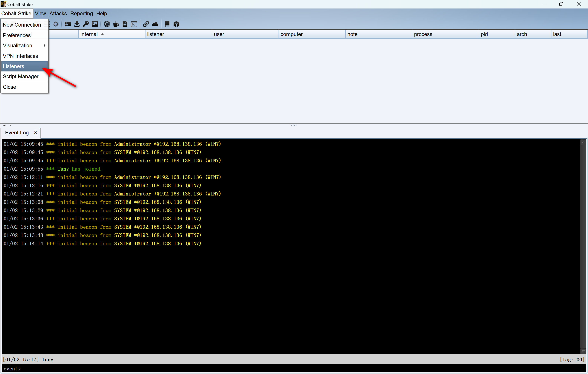The height and width of the screenshot is (374, 588).
Task: Open the Keystrokes key icon
Action: click(x=86, y=24)
